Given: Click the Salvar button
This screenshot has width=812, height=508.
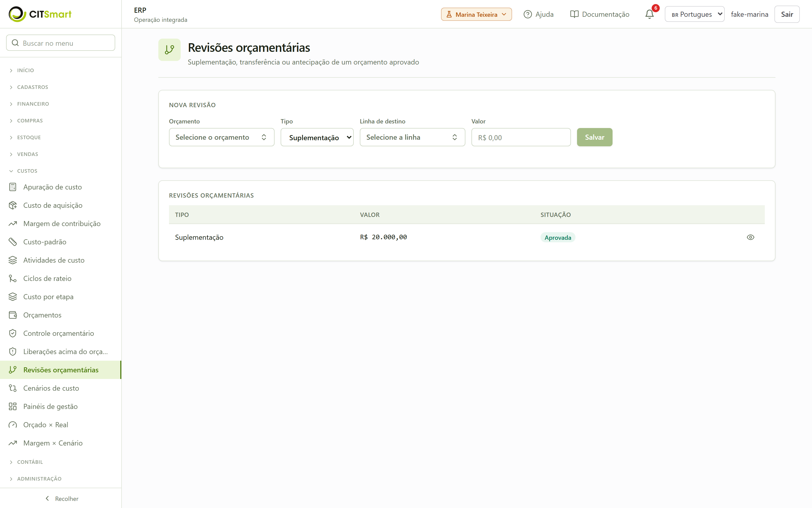Looking at the screenshot, I should (x=595, y=137).
